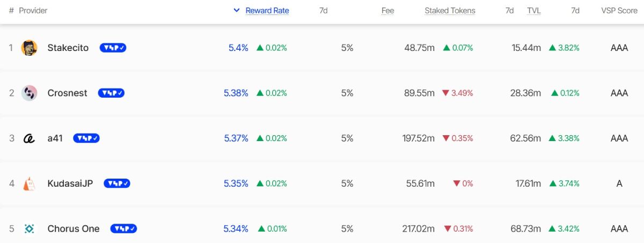Click Stakecito's 15.44m TVL value

526,48
